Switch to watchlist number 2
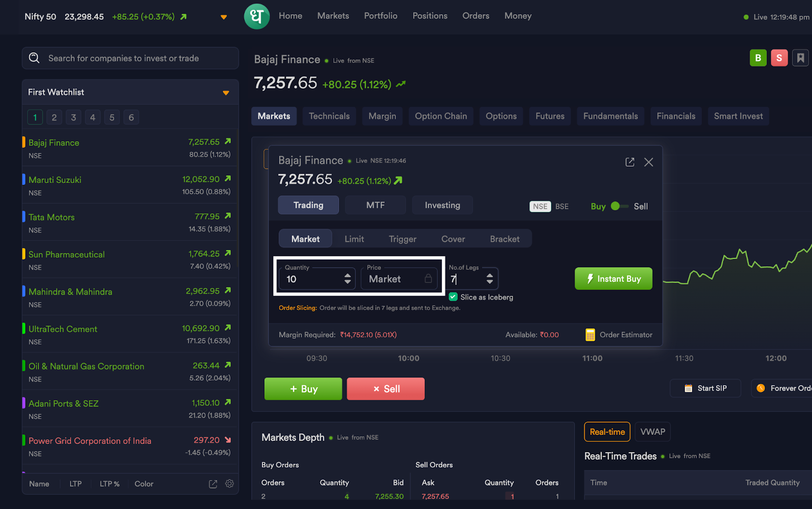The image size is (812, 509). point(54,117)
